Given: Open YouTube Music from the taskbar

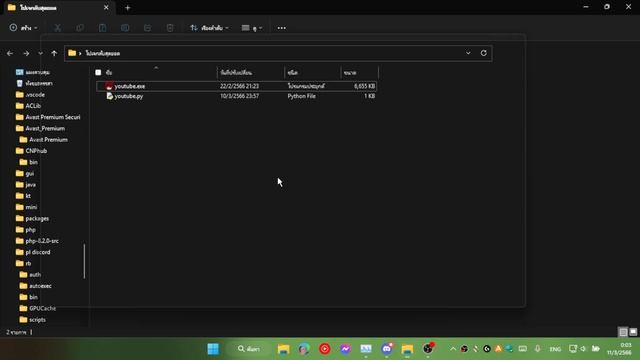Looking at the screenshot, I should (325, 349).
